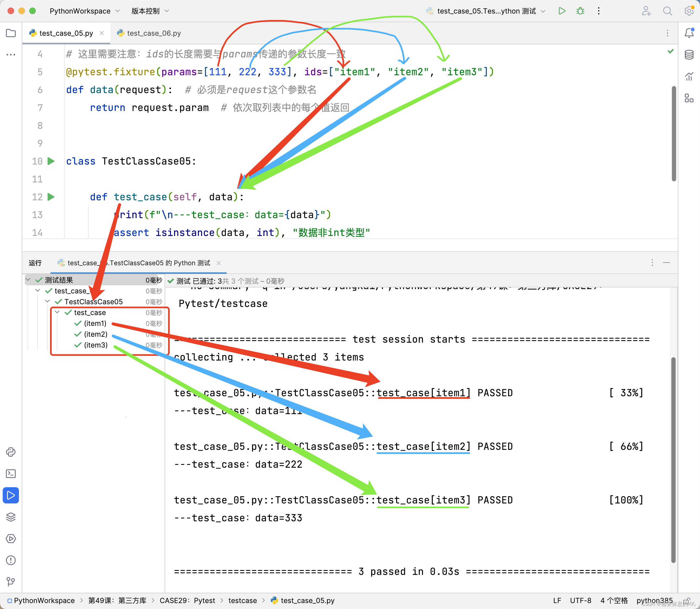Viewport: 700px width, 609px height.
Task: Click run gutter icon beside class TestClassCase05
Action: coord(51,161)
